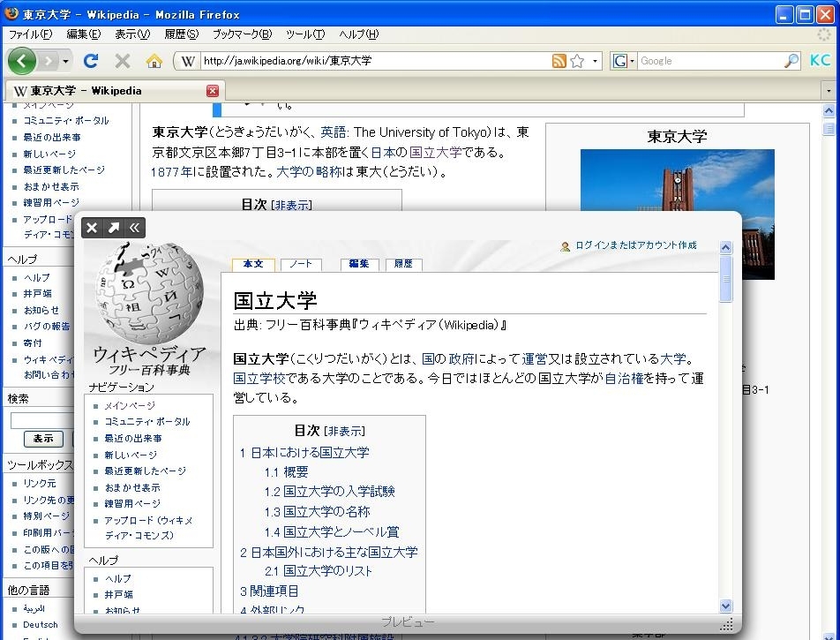
Task: Open the 編集 menu
Action: click(x=84, y=34)
